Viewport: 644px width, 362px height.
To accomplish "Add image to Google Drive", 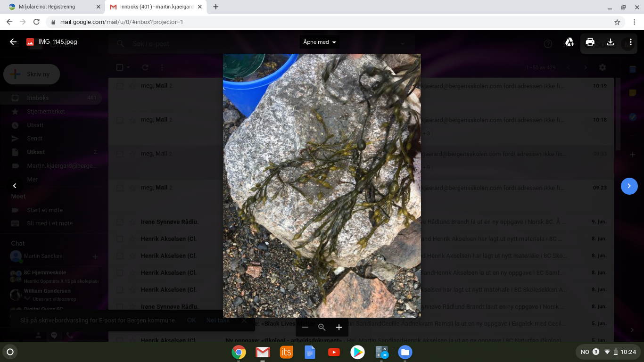I will pos(570,42).
